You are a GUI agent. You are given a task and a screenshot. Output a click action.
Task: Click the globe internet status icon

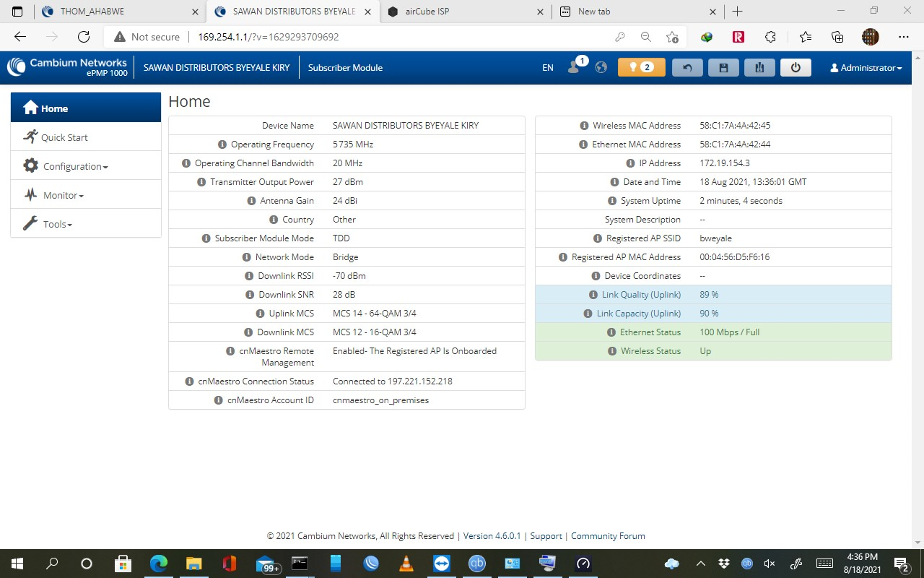pos(601,67)
